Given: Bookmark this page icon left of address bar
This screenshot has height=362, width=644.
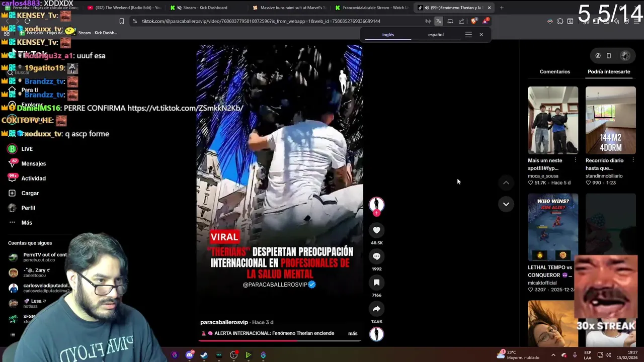Looking at the screenshot, I should point(121,21).
